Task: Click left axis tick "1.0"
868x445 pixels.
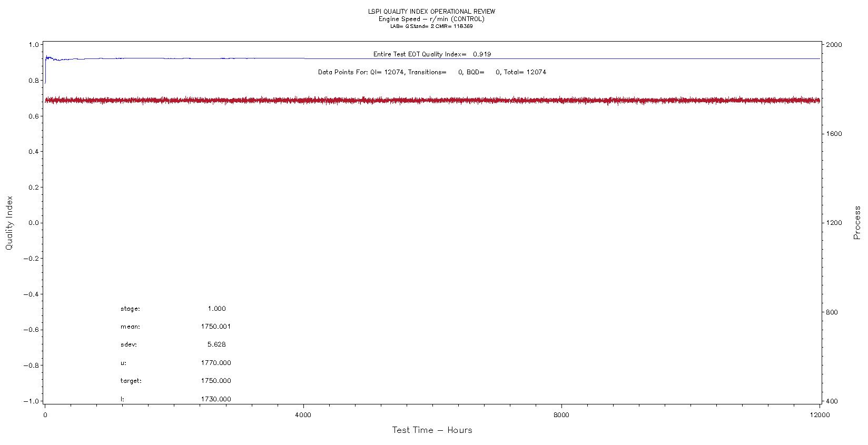Action: click(x=34, y=45)
